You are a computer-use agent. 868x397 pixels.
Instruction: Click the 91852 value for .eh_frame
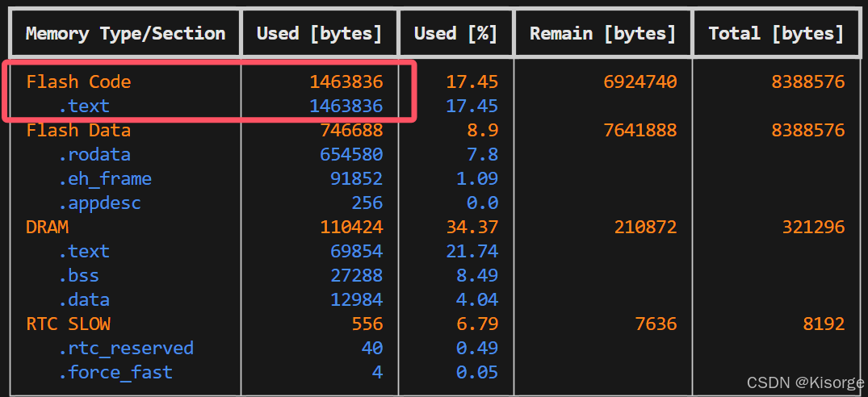[x=357, y=178]
